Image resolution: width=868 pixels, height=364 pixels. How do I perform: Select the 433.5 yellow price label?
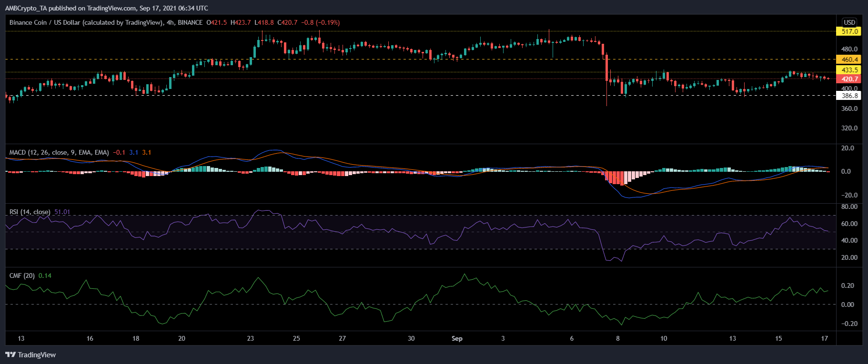pos(849,70)
